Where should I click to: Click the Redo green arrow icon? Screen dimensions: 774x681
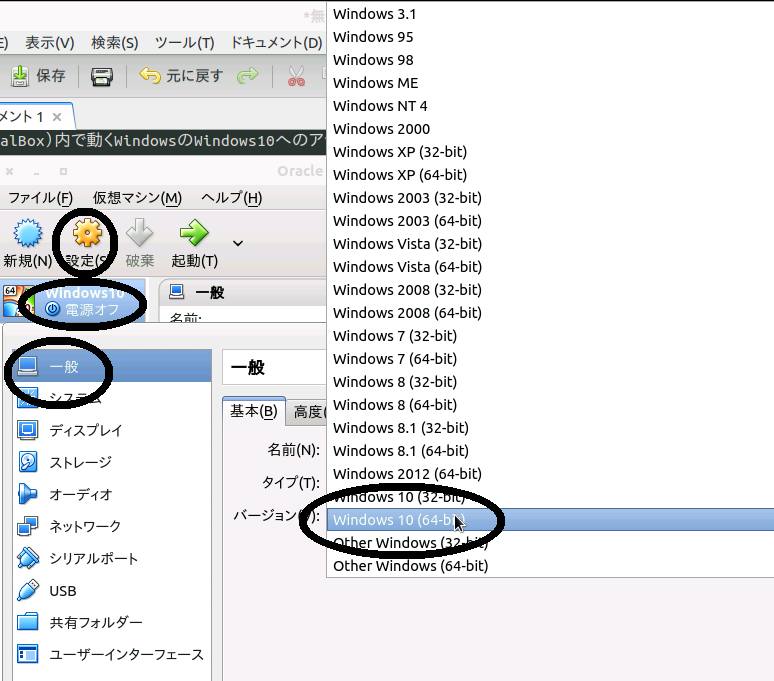[247, 76]
